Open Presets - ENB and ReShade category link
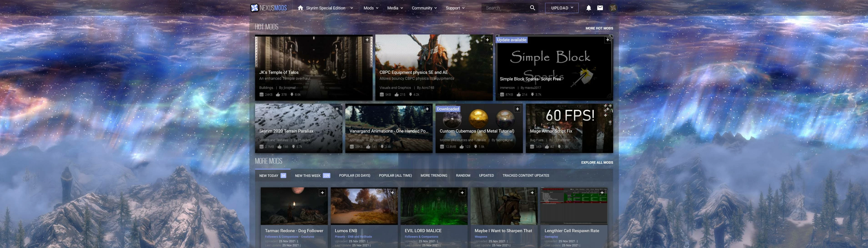Image resolution: width=868 pixels, height=248 pixels. (x=353, y=237)
